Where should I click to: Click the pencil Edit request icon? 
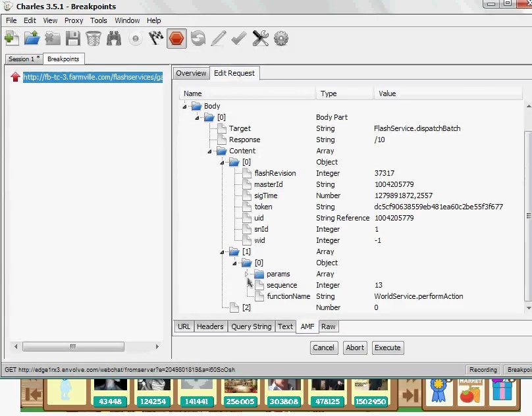coord(219,38)
